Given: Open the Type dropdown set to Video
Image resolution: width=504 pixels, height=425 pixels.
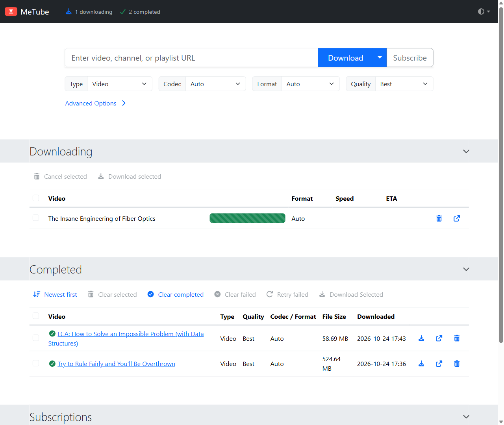Looking at the screenshot, I should pyautogui.click(x=120, y=84).
